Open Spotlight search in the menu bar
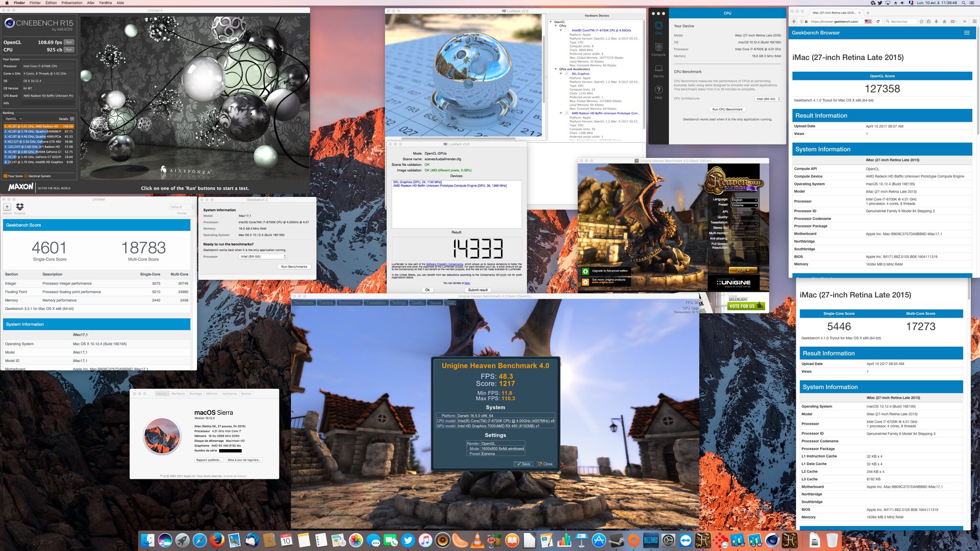 point(964,3)
